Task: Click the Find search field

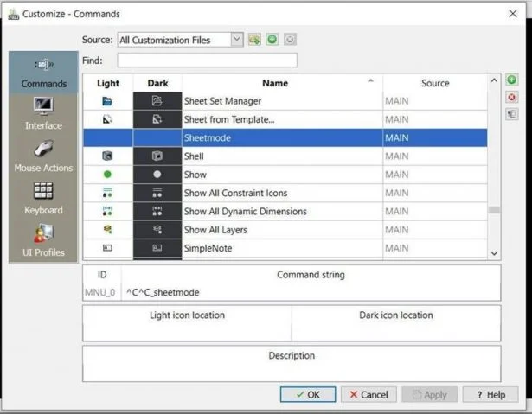Action: click(207, 61)
